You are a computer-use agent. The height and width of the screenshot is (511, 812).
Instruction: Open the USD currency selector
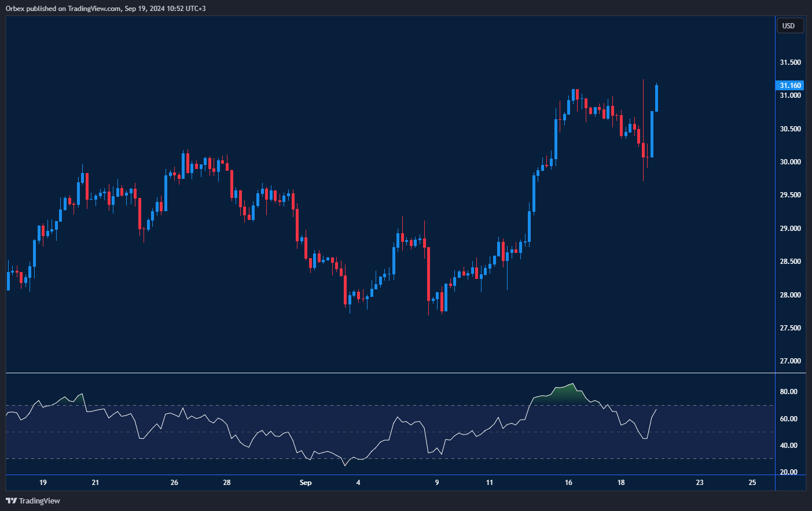789,25
